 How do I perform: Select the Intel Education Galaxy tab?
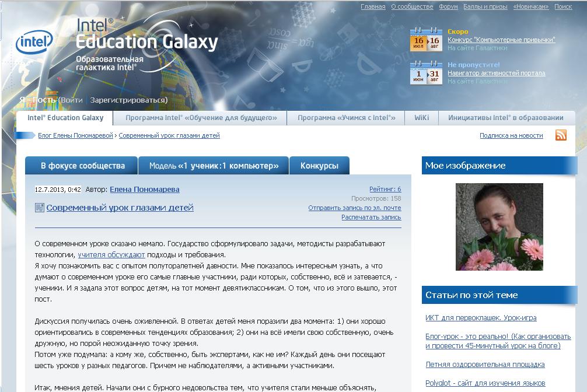pyautogui.click(x=65, y=118)
